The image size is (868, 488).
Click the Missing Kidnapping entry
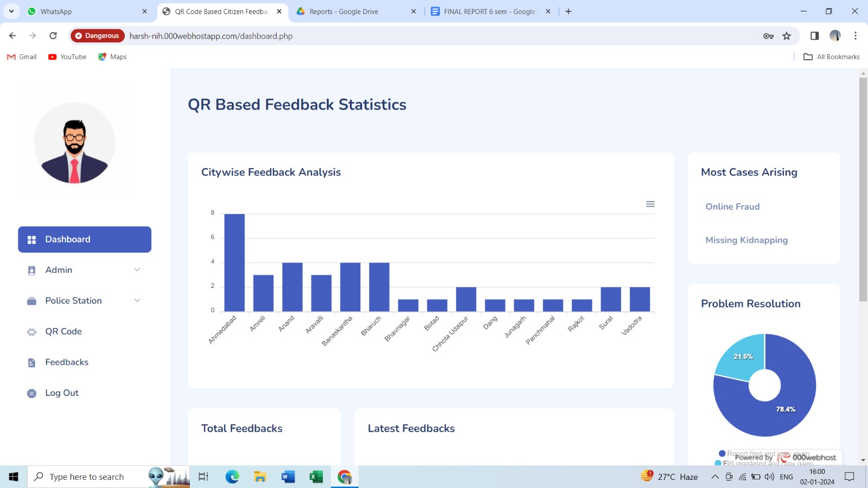(746, 240)
